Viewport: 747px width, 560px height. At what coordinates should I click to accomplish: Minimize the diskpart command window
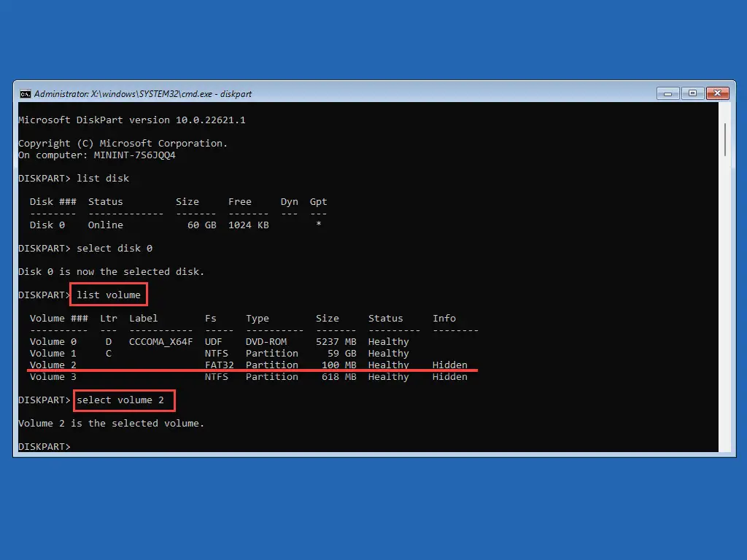tap(667, 93)
